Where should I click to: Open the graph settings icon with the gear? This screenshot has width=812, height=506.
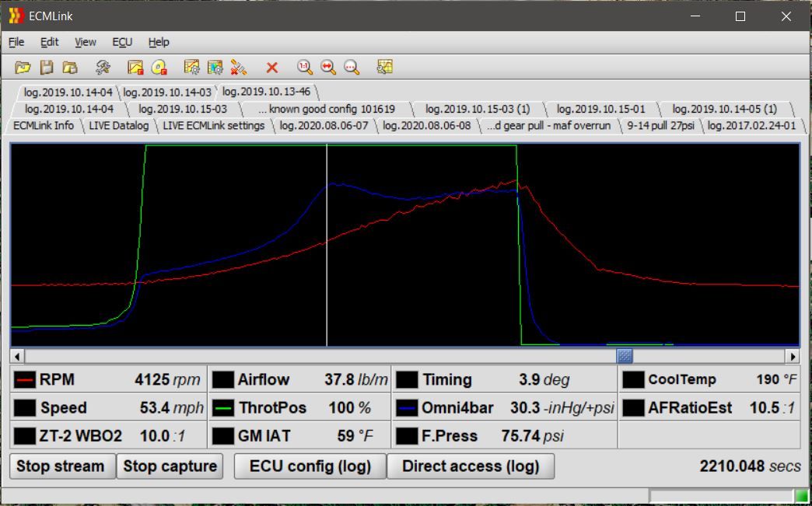click(x=191, y=68)
